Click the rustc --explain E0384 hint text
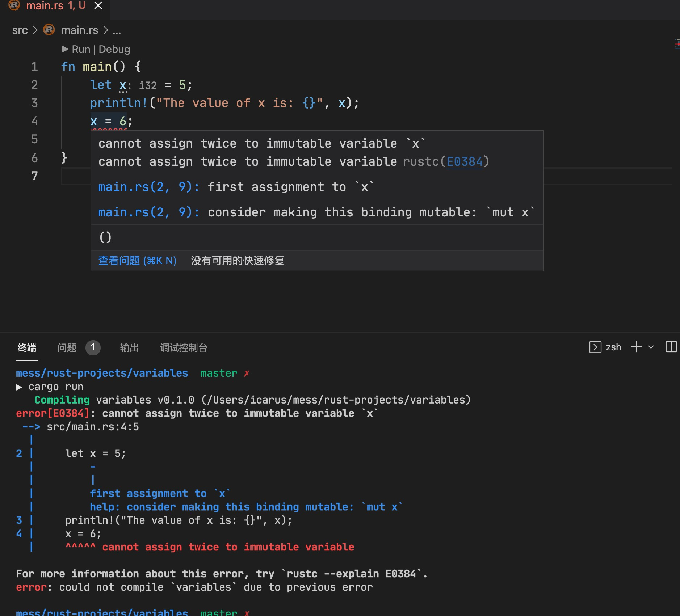The image size is (680, 616). 351,574
